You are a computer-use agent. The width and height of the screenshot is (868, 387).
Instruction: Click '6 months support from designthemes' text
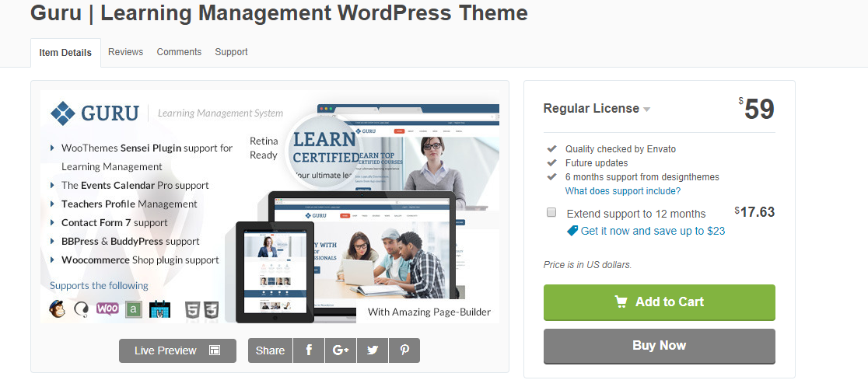click(x=642, y=177)
